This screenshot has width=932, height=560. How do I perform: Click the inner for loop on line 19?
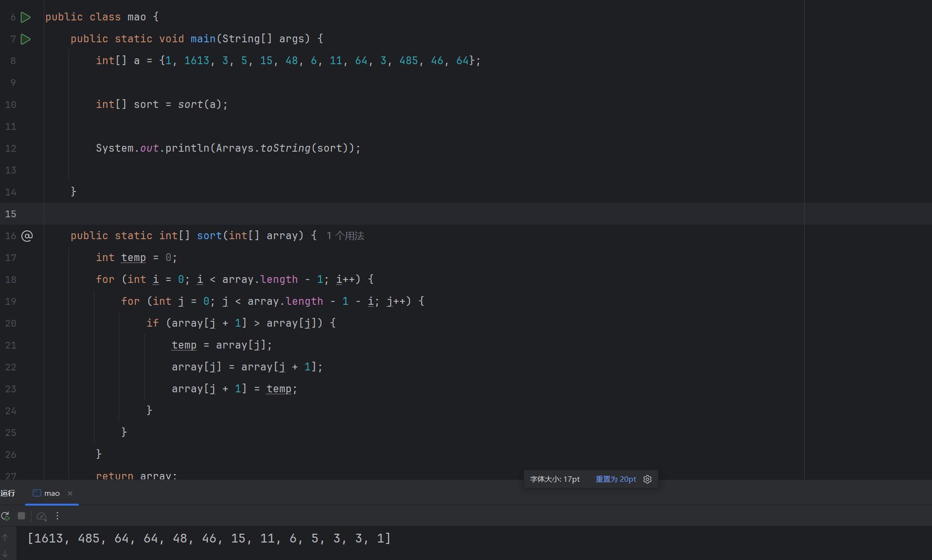(273, 301)
